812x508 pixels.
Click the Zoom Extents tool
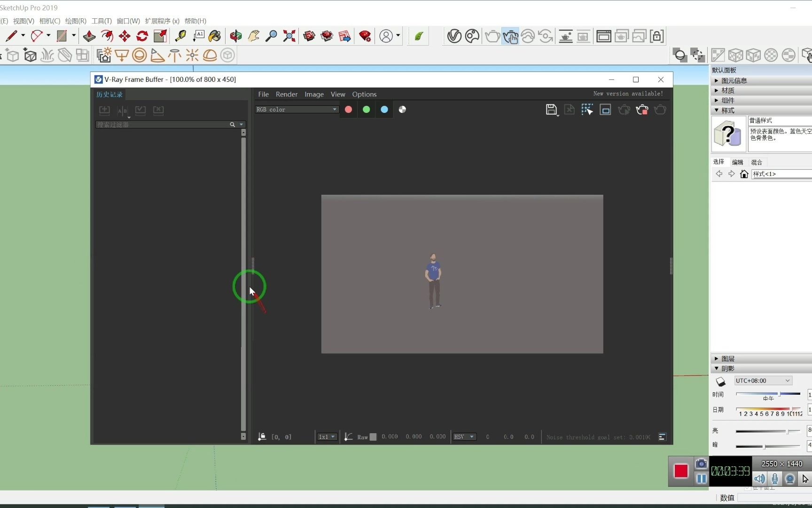point(289,36)
